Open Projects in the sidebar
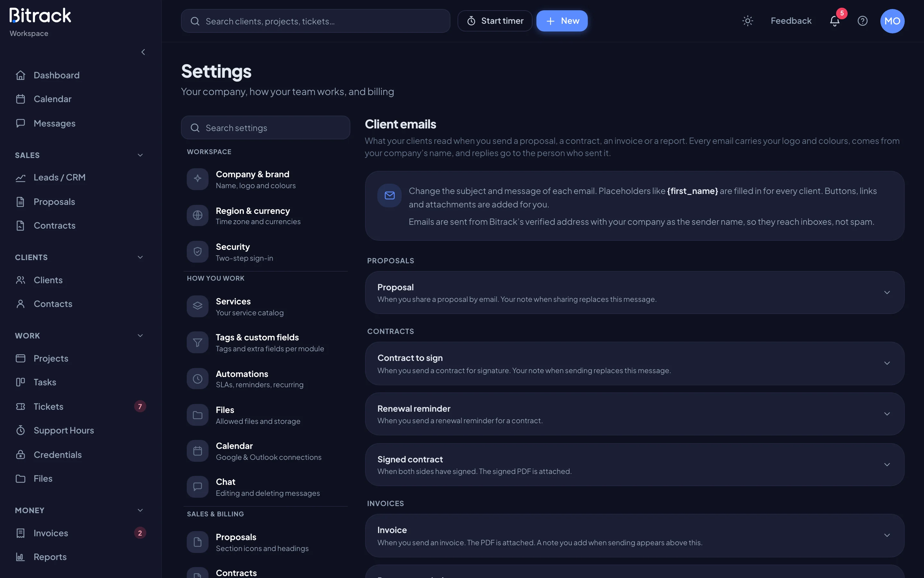Viewport: 924px width, 578px height. pyautogui.click(x=81, y=358)
